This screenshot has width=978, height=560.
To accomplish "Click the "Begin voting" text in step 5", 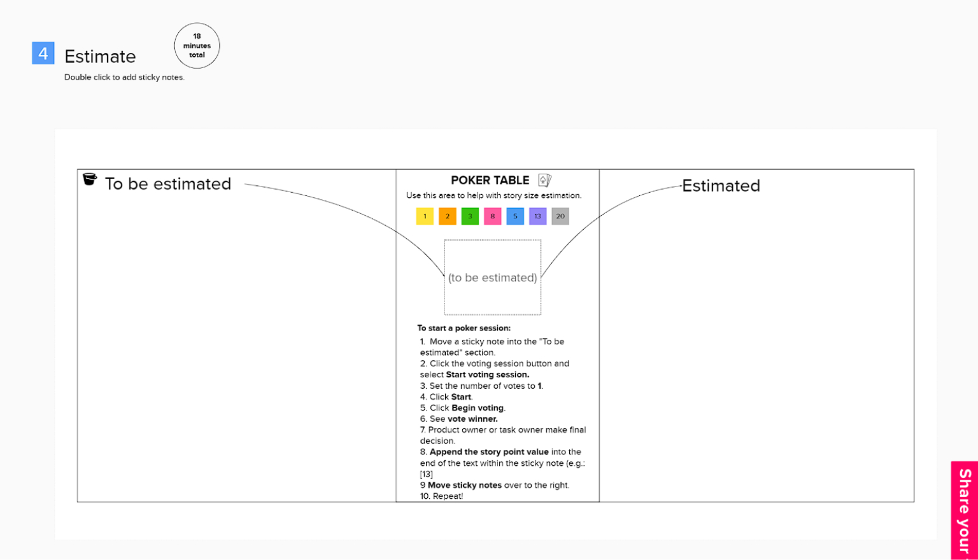I will [478, 408].
